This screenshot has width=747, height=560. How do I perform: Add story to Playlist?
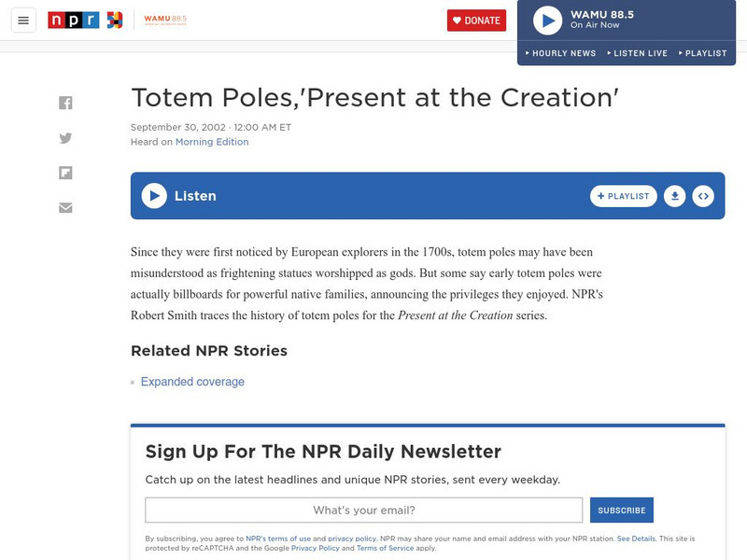624,196
